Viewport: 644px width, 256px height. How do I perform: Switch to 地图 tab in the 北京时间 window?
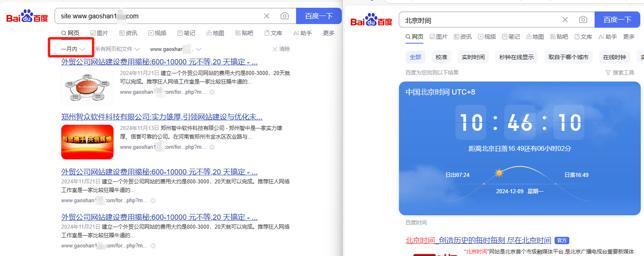coord(535,37)
